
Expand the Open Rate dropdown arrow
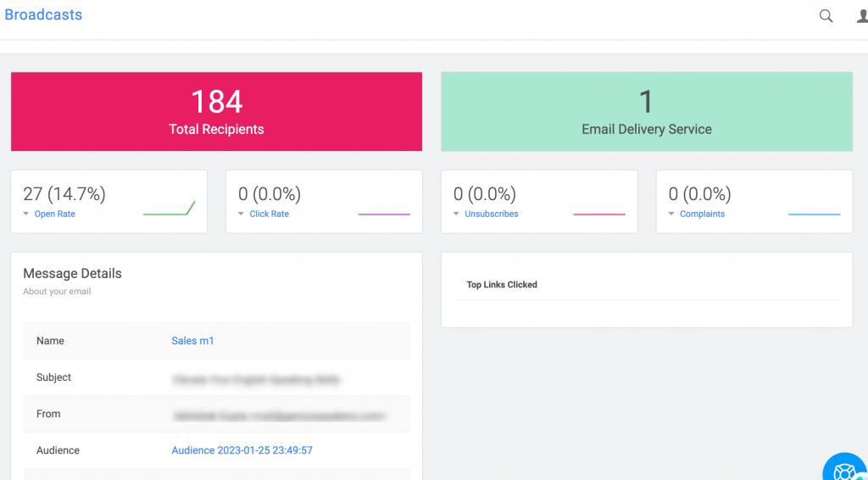26,214
